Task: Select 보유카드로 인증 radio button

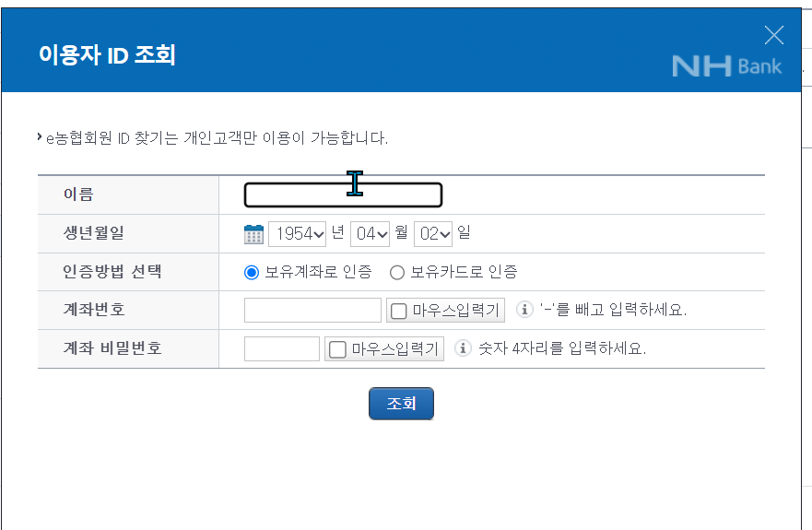Action: [396, 273]
